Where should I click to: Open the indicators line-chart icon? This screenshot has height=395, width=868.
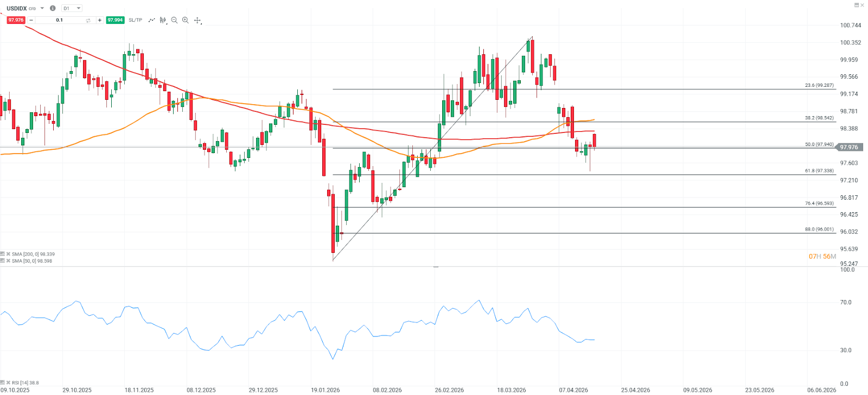coord(151,20)
